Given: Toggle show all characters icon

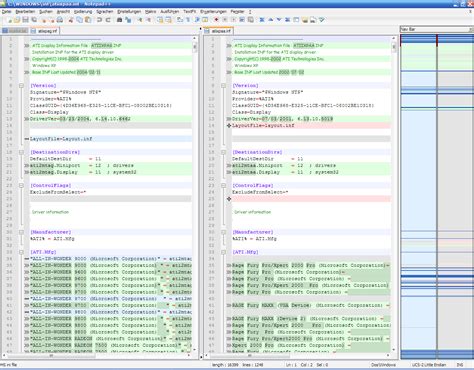Looking at the screenshot, I should (x=188, y=20).
